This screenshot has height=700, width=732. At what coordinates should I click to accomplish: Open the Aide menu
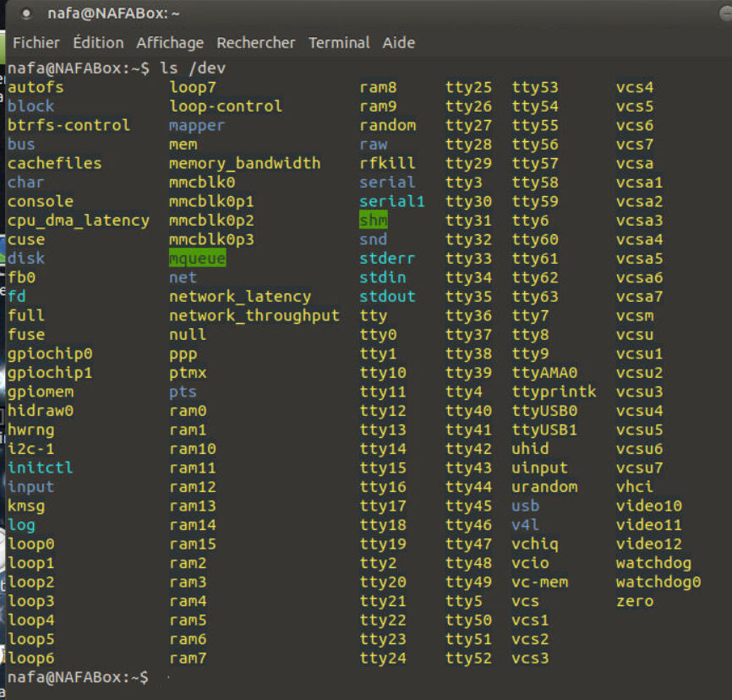click(399, 43)
